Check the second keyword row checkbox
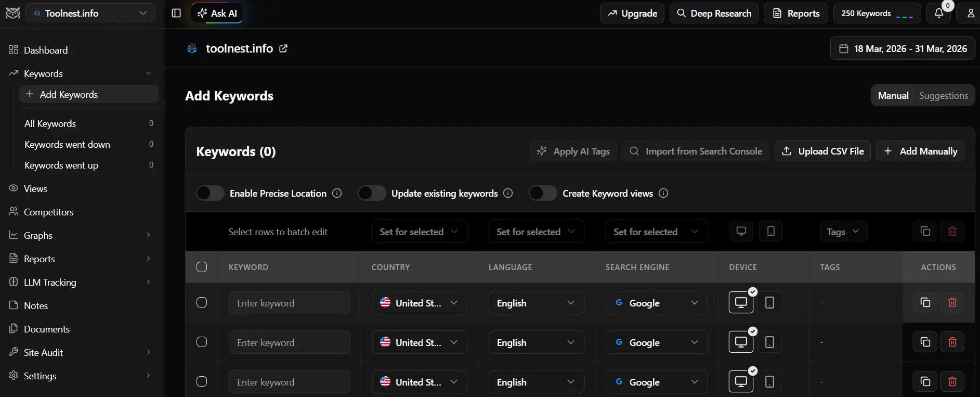This screenshot has height=397, width=980. (202, 342)
